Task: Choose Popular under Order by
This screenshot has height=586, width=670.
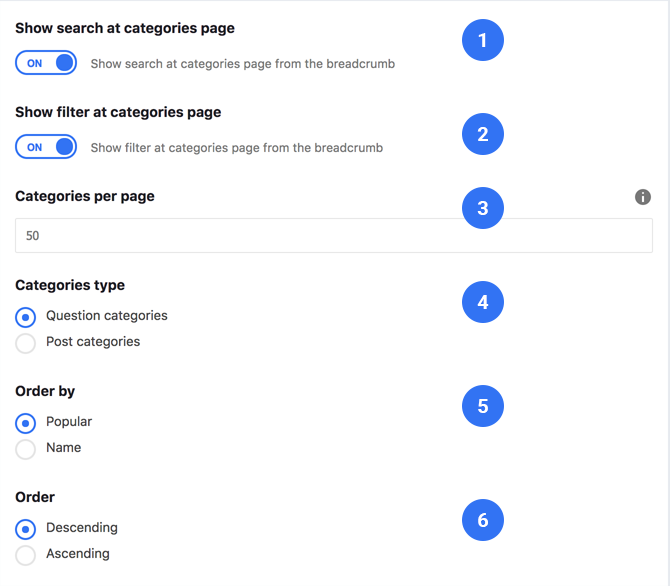Action: click(x=26, y=423)
